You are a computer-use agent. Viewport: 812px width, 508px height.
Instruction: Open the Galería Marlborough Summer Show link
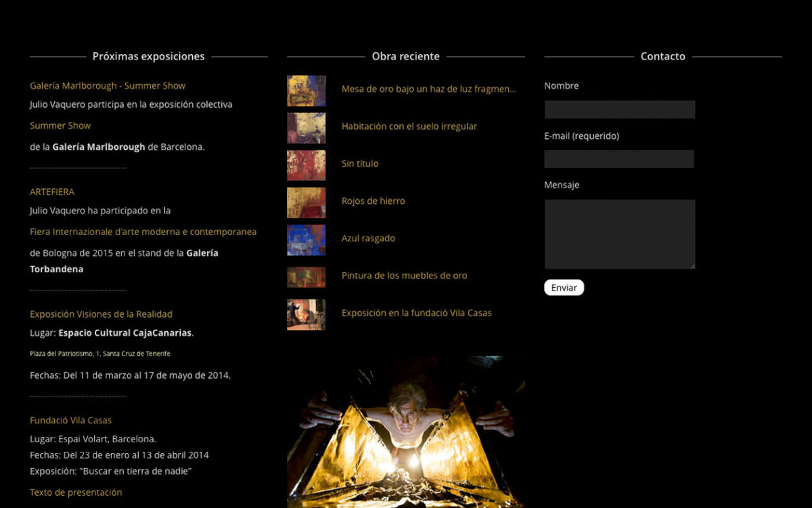[x=108, y=85]
